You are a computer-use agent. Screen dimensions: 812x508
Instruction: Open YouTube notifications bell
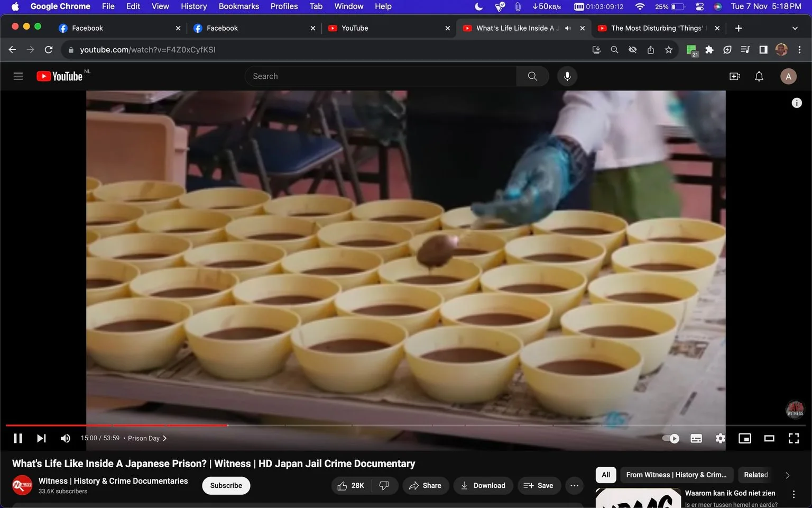(x=759, y=76)
